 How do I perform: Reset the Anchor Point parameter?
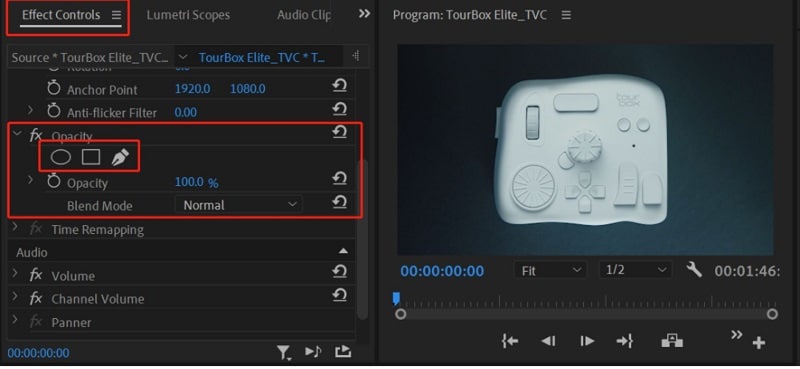(x=339, y=85)
